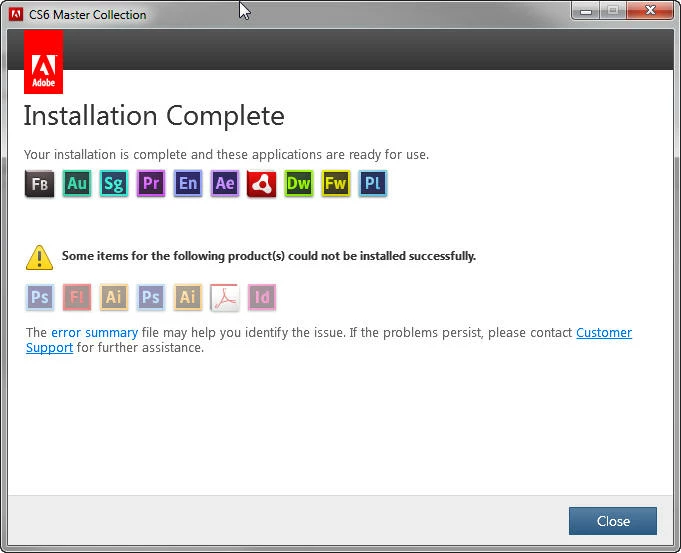
Task: Open the error summary link
Action: [x=95, y=333]
